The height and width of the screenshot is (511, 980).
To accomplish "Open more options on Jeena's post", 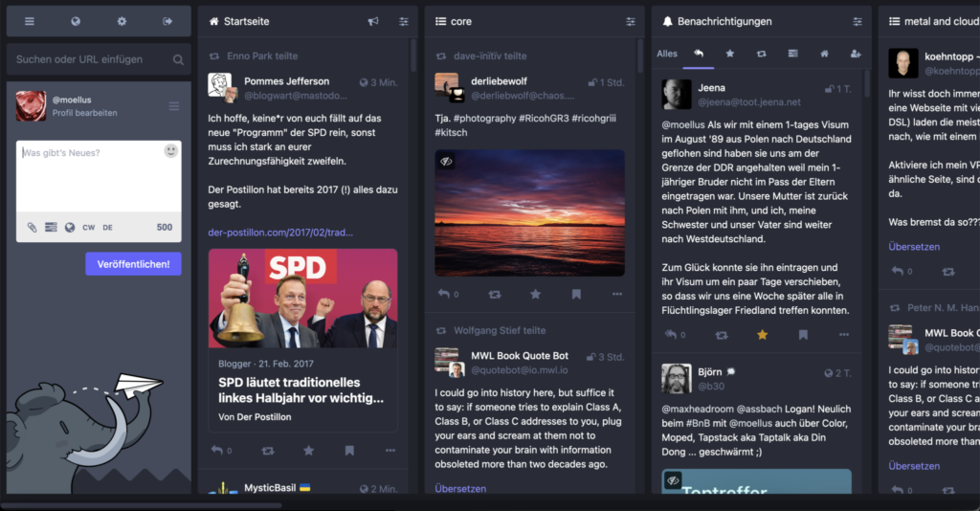I will coord(844,335).
